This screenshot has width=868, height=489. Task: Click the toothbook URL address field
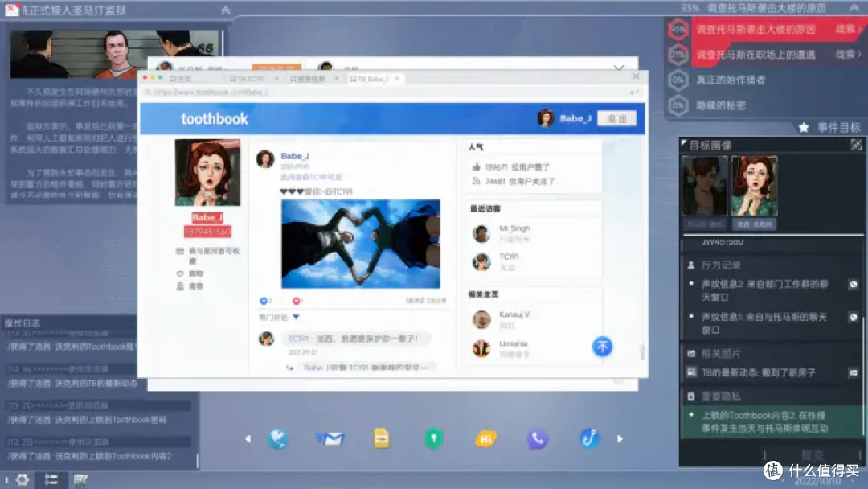387,92
